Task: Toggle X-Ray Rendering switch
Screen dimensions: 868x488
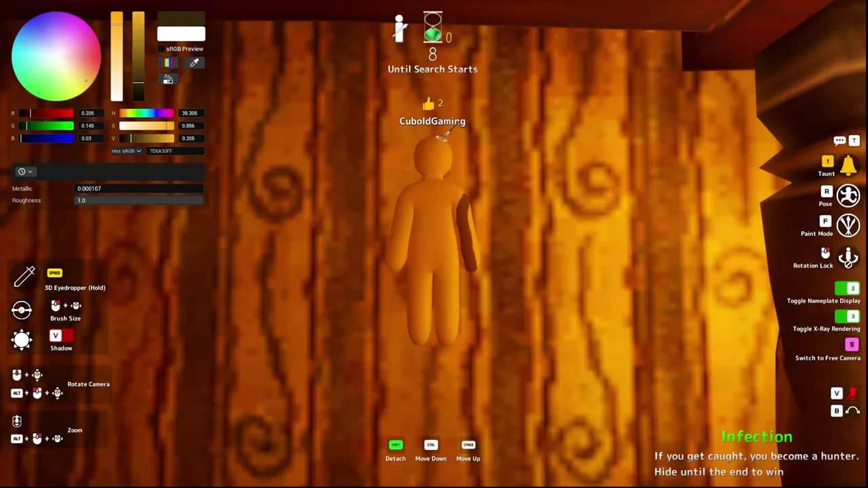Action: pyautogui.click(x=848, y=317)
